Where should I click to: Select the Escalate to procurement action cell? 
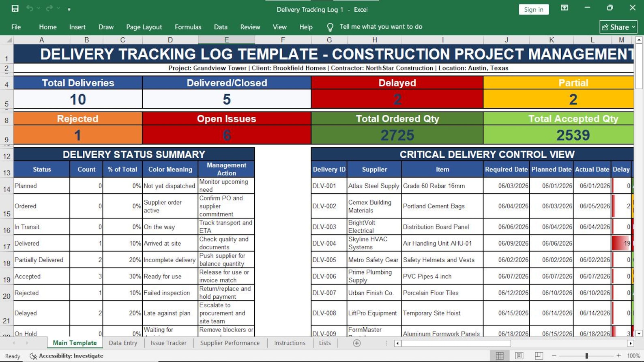226,313
